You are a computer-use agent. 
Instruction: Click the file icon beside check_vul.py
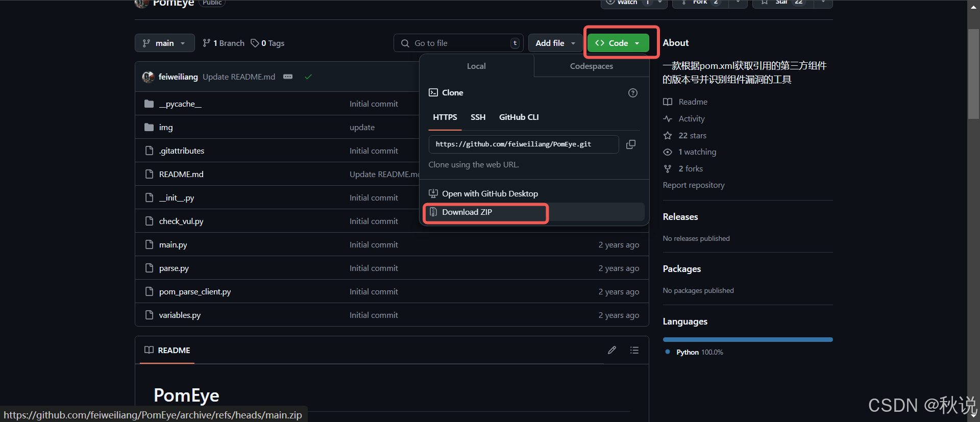149,221
